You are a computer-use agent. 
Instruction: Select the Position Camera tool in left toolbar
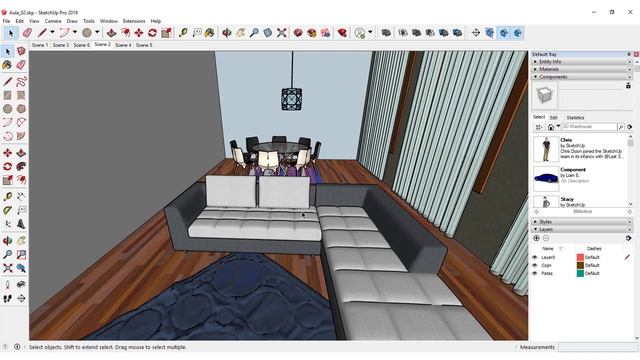[8, 285]
